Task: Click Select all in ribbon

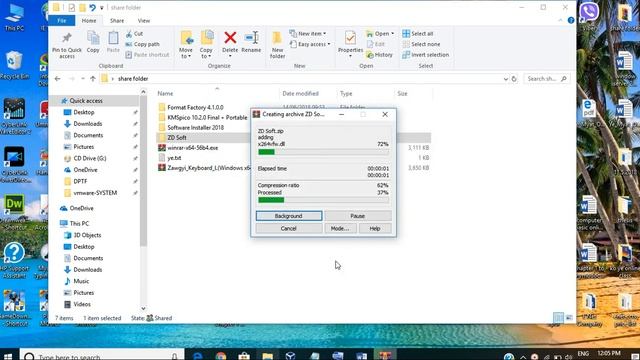Action: pyautogui.click(x=418, y=33)
